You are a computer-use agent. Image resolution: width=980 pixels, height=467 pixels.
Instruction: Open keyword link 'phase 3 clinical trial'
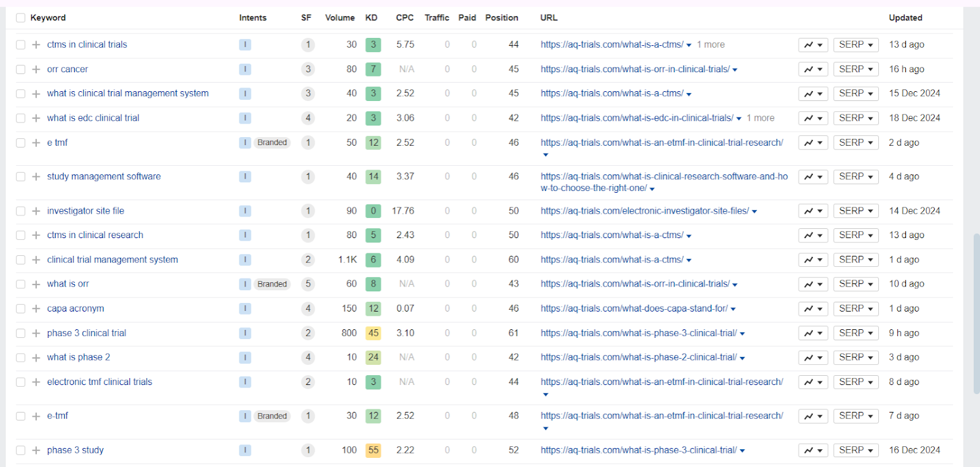(86, 333)
